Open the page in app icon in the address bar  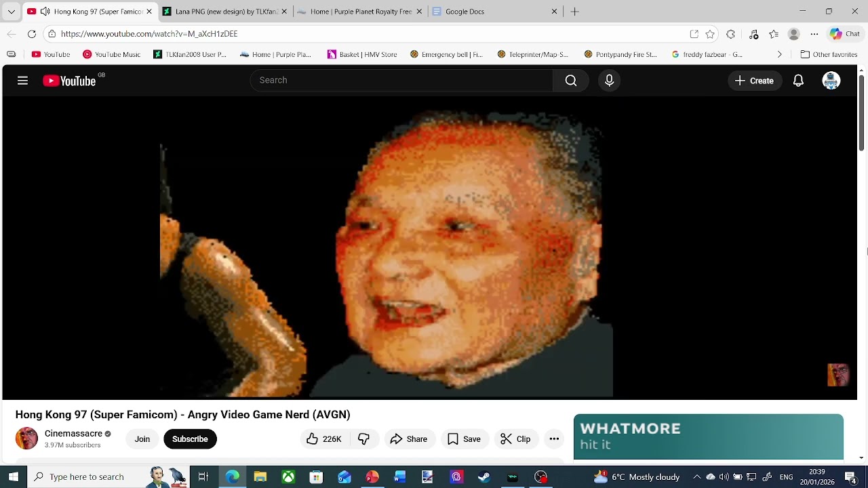[694, 34]
